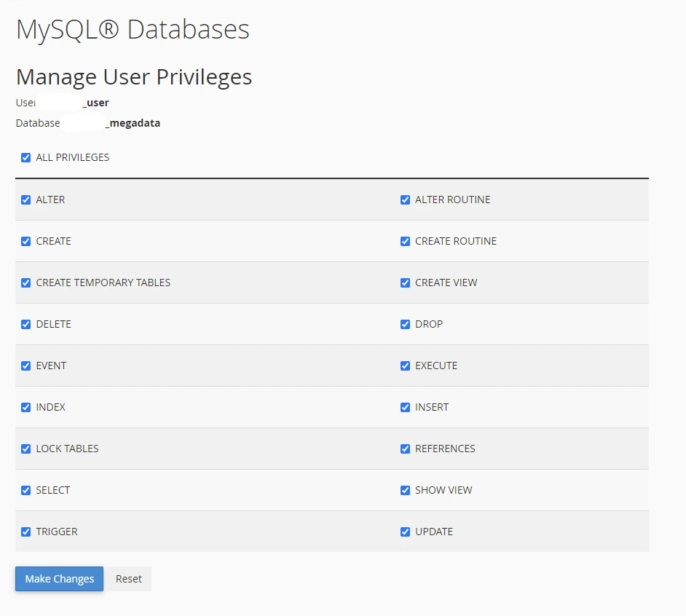Uncheck the DROP privilege checkbox
Image resolution: width=686 pixels, height=616 pixels.
coord(406,324)
